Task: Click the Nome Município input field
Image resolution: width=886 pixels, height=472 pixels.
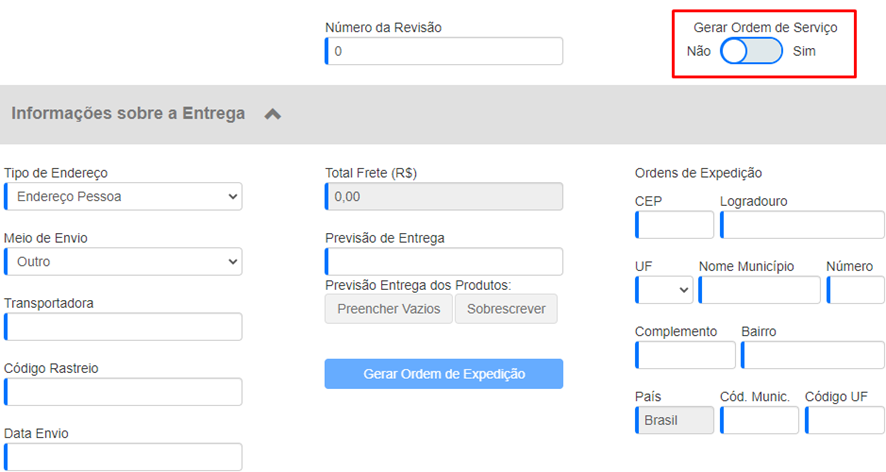Action: coord(759,290)
